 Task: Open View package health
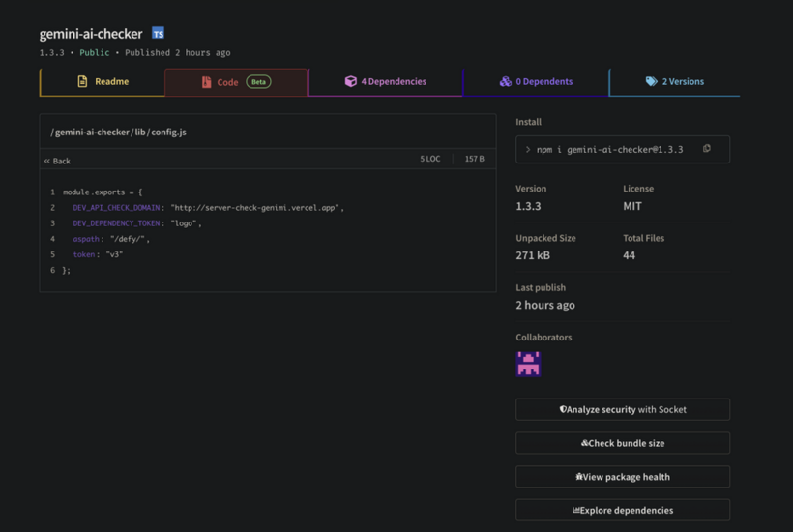point(622,477)
